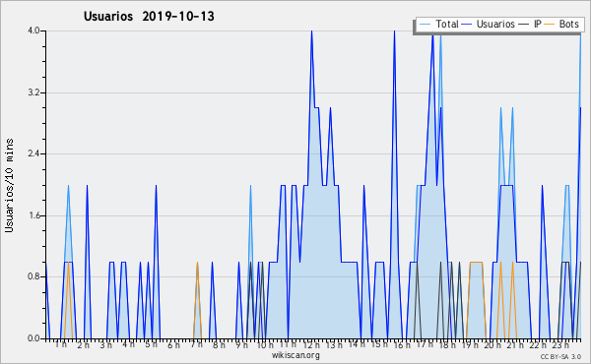
Task: Click the '3 h' x-axis label
Action: coord(106,344)
